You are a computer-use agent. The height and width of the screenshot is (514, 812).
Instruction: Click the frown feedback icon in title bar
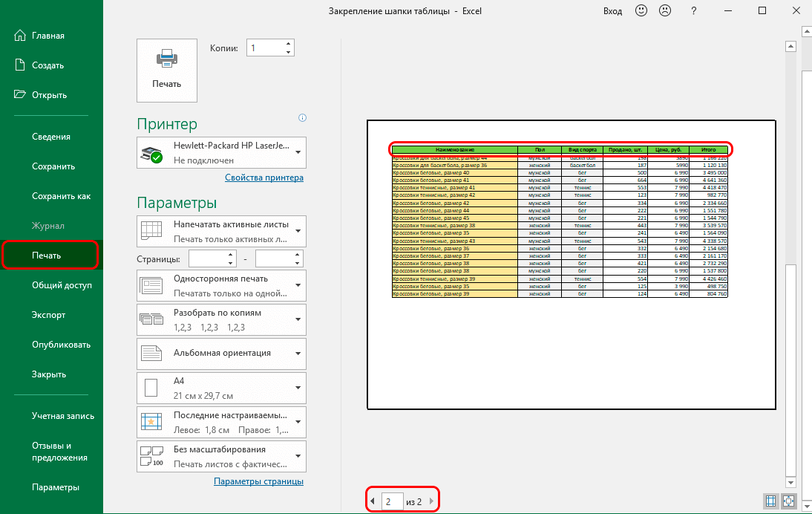[x=666, y=11]
